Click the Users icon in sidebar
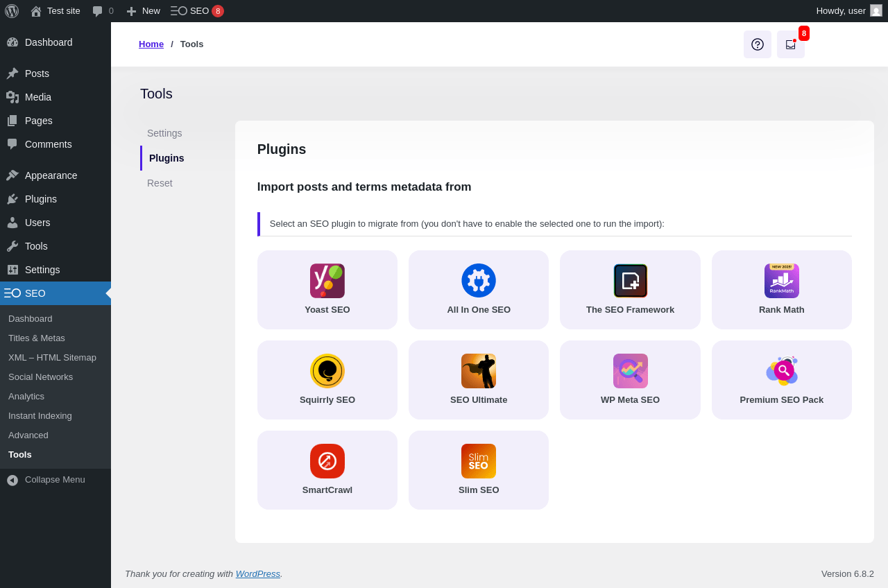Screen dimensions: 888x588 (12, 223)
